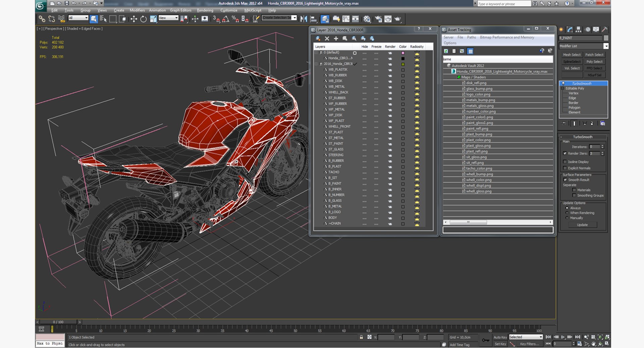Toggle Explicit Normals checkbox
This screenshot has height=348, width=644.
point(565,168)
